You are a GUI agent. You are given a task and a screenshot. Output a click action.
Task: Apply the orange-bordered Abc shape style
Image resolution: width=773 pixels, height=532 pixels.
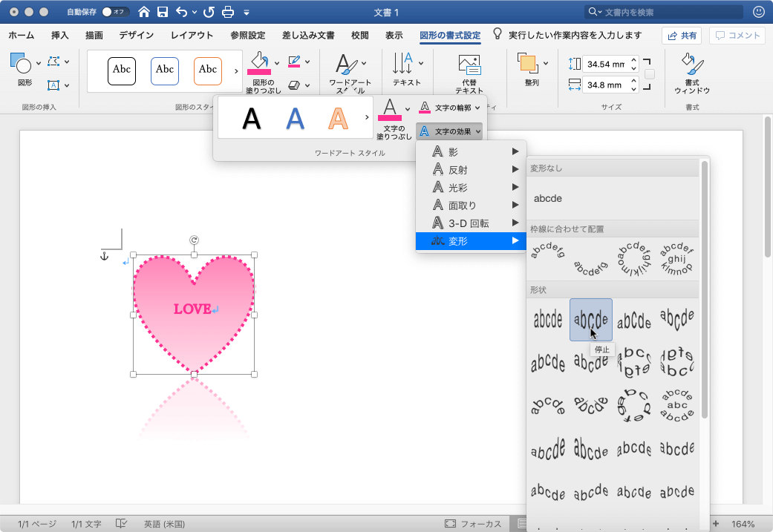click(x=208, y=71)
